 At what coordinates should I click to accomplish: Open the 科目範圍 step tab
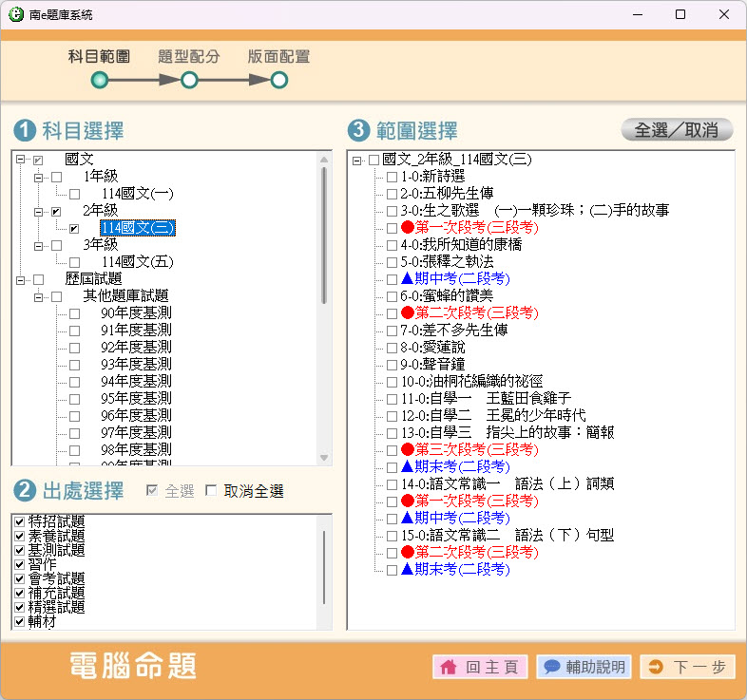[99, 57]
